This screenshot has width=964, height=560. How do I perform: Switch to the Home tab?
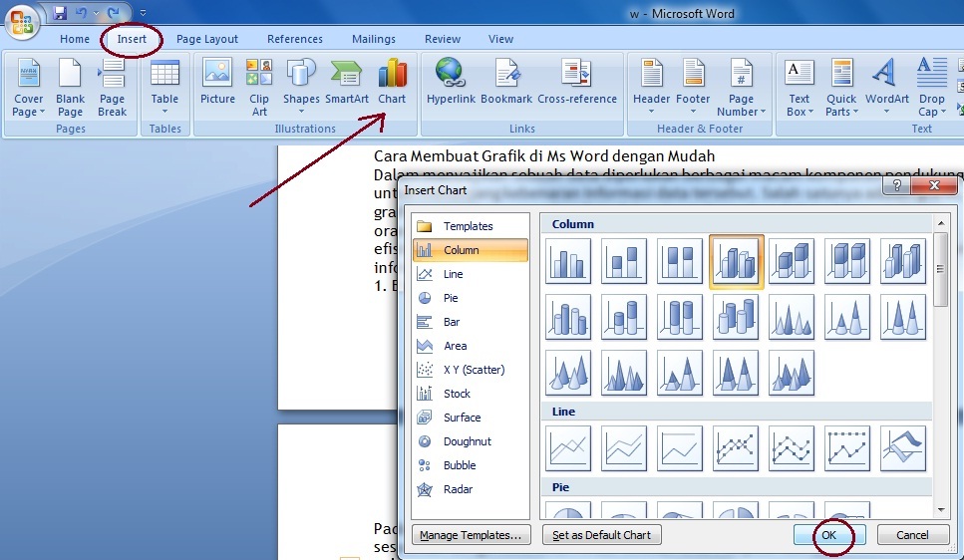75,39
